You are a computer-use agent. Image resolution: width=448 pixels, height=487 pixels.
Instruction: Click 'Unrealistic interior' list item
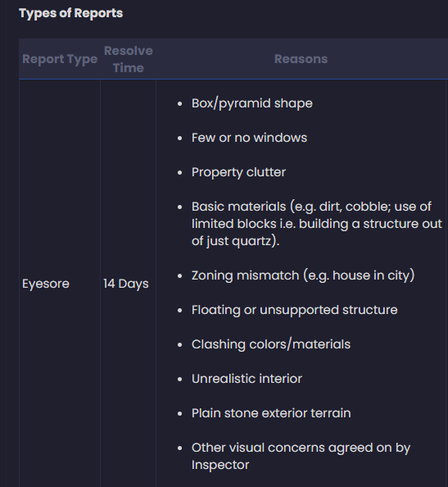(247, 379)
